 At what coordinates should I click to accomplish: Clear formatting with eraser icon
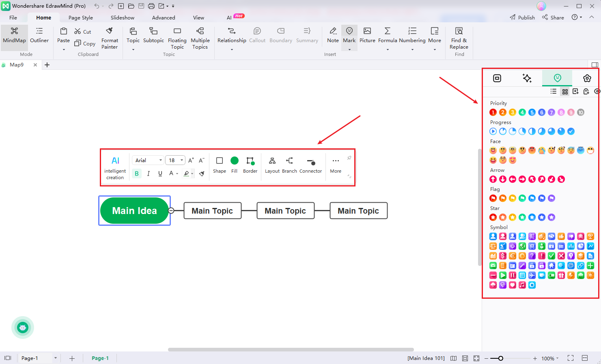pyautogui.click(x=202, y=173)
